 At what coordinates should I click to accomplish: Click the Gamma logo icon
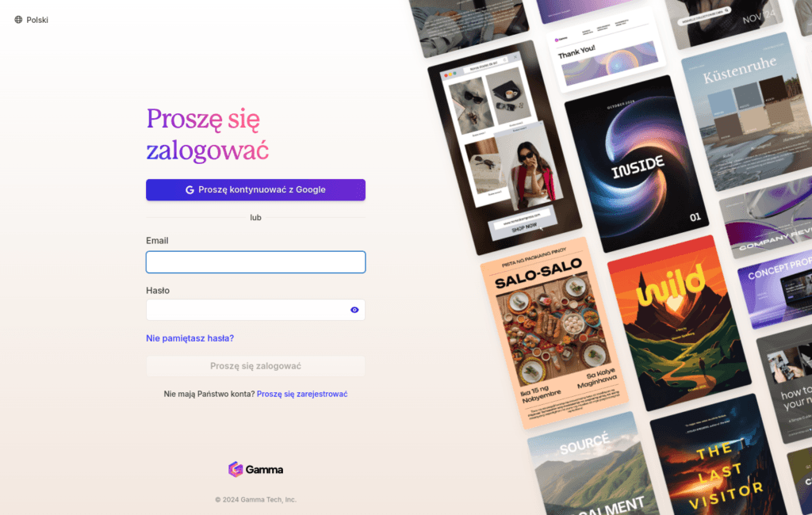point(236,470)
